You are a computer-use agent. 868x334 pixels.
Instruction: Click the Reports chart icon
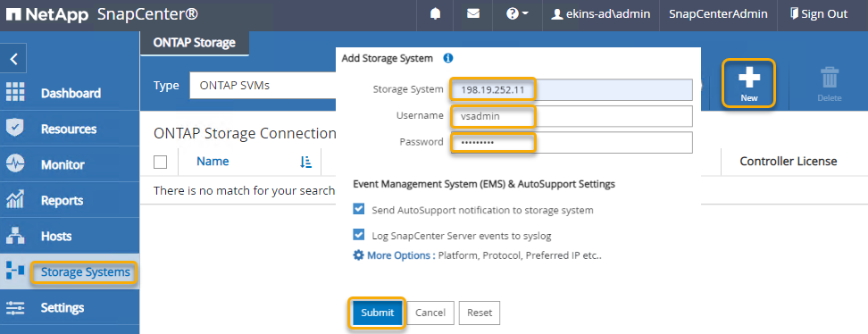click(14, 199)
